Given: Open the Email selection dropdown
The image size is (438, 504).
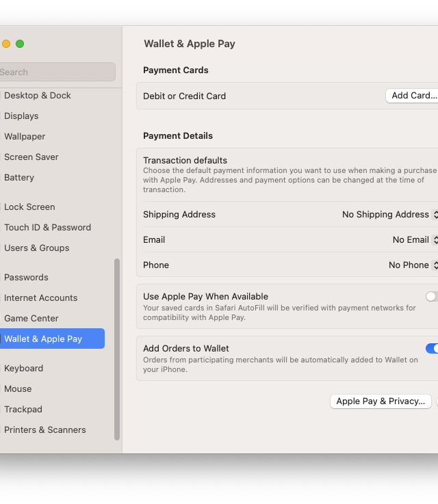Looking at the screenshot, I should tap(415, 240).
